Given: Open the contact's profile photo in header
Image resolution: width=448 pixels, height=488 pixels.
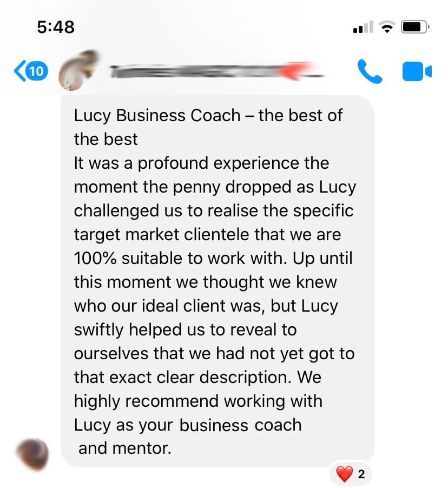Looking at the screenshot, I should pyautogui.click(x=78, y=70).
